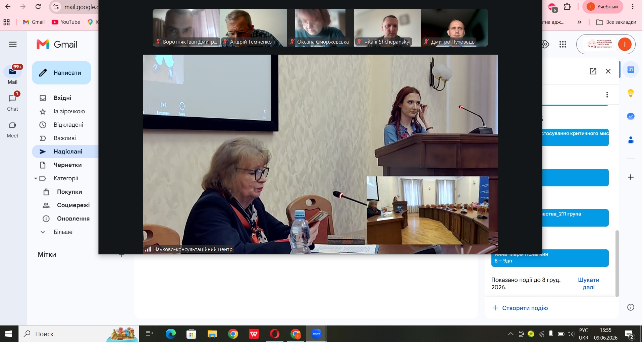The height and width of the screenshot is (362, 644).
Task: Open Task View on the taskbar
Action: click(x=149, y=334)
